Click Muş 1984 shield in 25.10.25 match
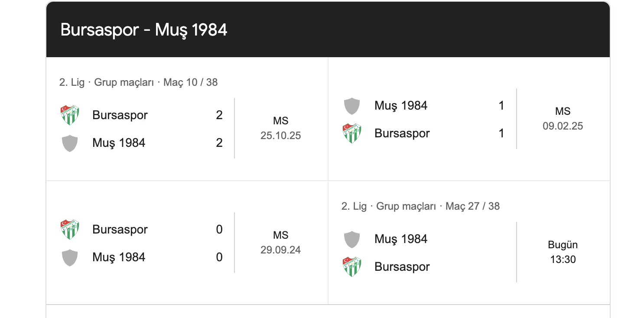 (x=69, y=143)
